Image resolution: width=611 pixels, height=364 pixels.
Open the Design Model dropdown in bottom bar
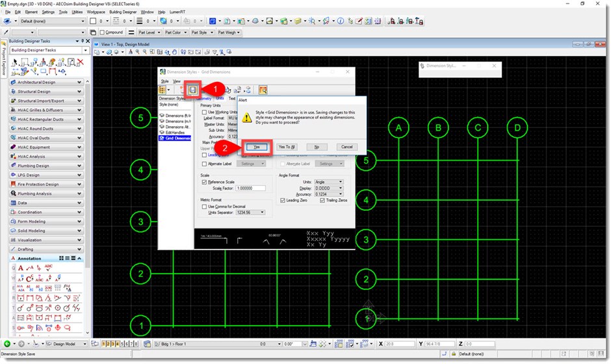pos(67,344)
